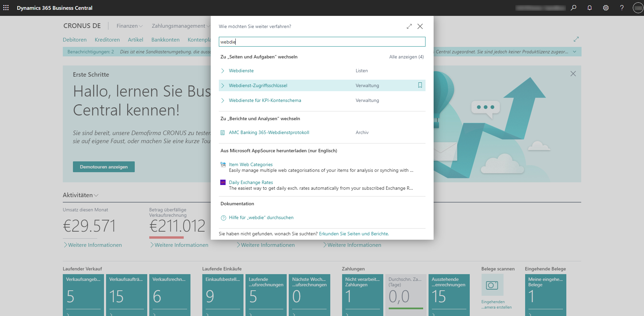Click the help circle icon beside Hilfe für webdie
This screenshot has height=316, width=644.
(x=223, y=218)
